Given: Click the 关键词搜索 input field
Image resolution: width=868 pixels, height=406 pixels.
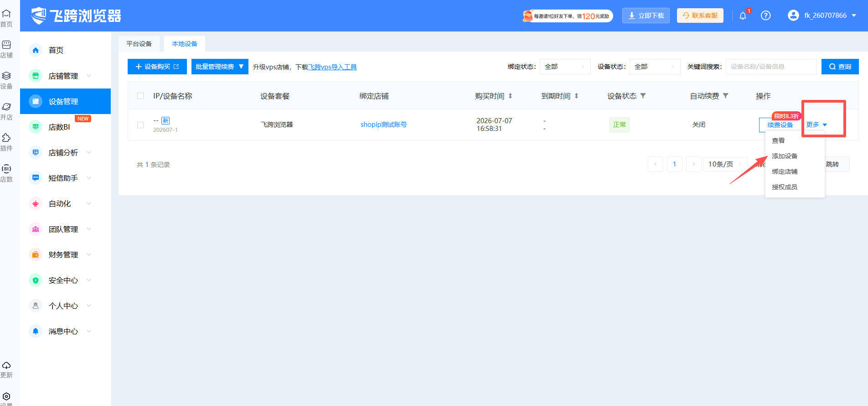Looking at the screenshot, I should [x=771, y=67].
